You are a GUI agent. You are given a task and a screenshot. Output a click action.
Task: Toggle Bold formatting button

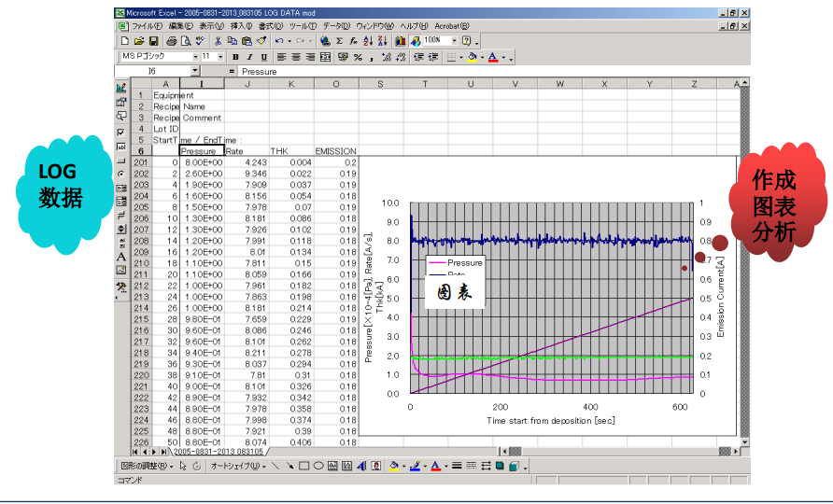(x=235, y=57)
